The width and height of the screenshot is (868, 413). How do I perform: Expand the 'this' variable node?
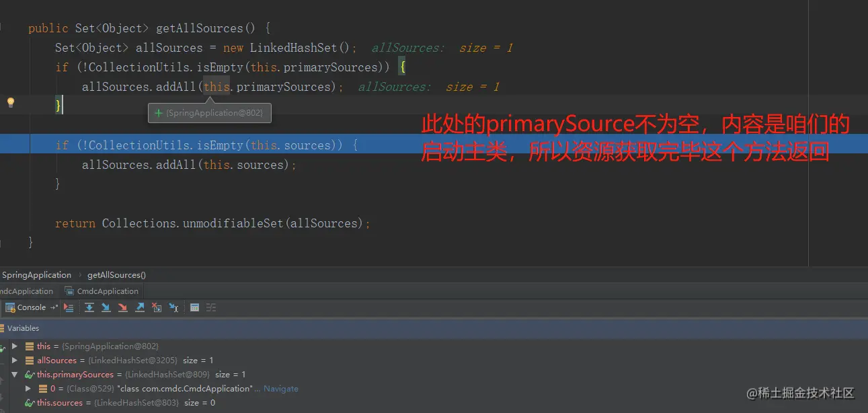pyautogui.click(x=15, y=346)
